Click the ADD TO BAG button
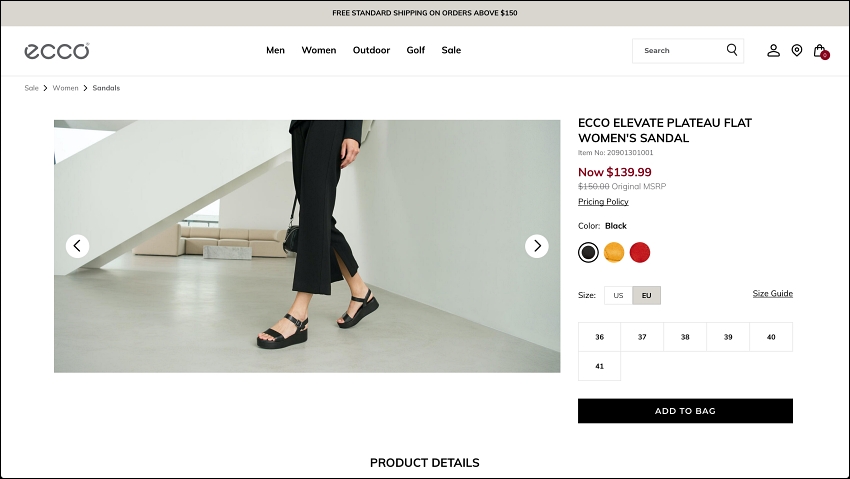 click(x=685, y=411)
